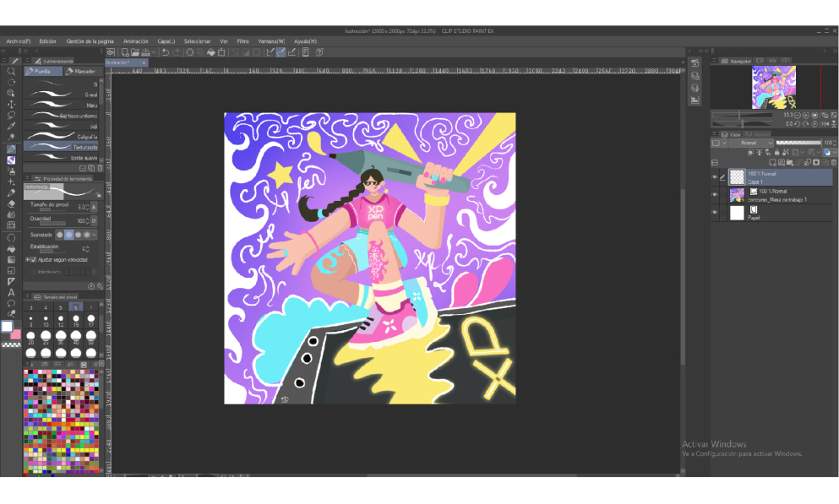Toggle the Ajustar según velocidad checkbox
This screenshot has width=839, height=504.
34,260
